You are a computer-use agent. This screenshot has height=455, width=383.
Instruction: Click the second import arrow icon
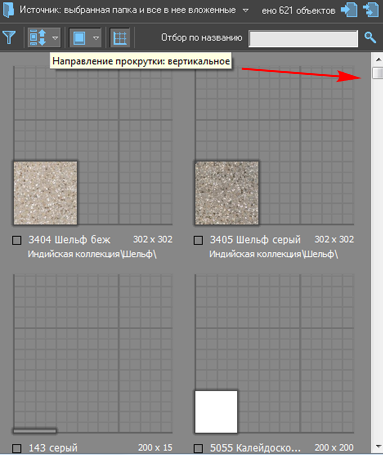(371, 10)
